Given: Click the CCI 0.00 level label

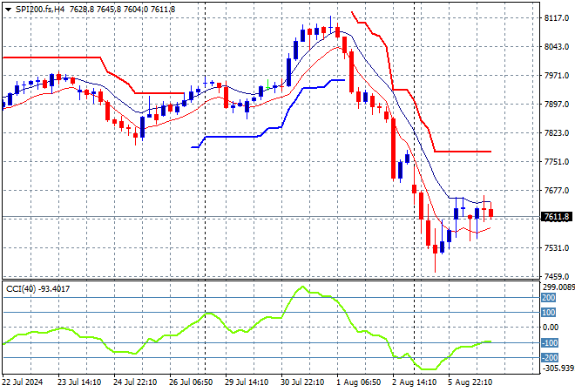Looking at the screenshot, I should tap(551, 327).
